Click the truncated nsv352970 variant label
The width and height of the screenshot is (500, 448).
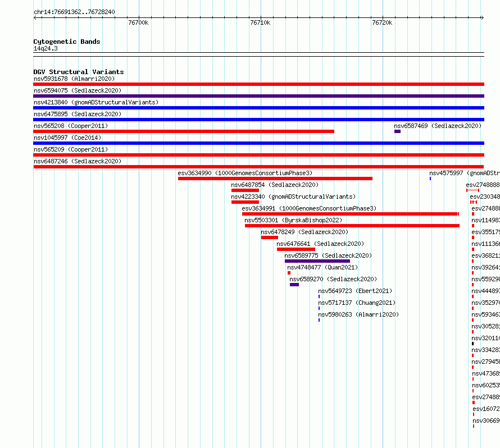[x=485, y=303]
